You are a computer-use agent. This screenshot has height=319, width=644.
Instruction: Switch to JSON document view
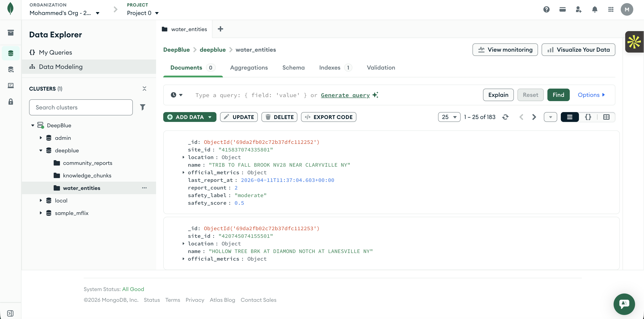[588, 117]
